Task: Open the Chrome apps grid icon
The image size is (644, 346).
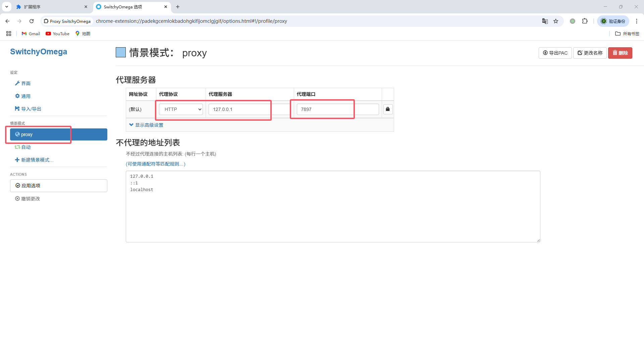Action: click(x=9, y=34)
